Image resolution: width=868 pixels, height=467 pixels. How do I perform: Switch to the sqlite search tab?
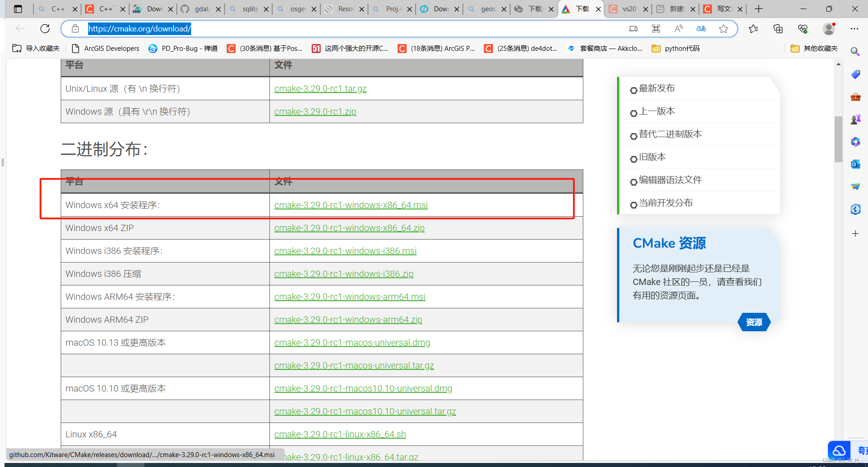coord(249,9)
